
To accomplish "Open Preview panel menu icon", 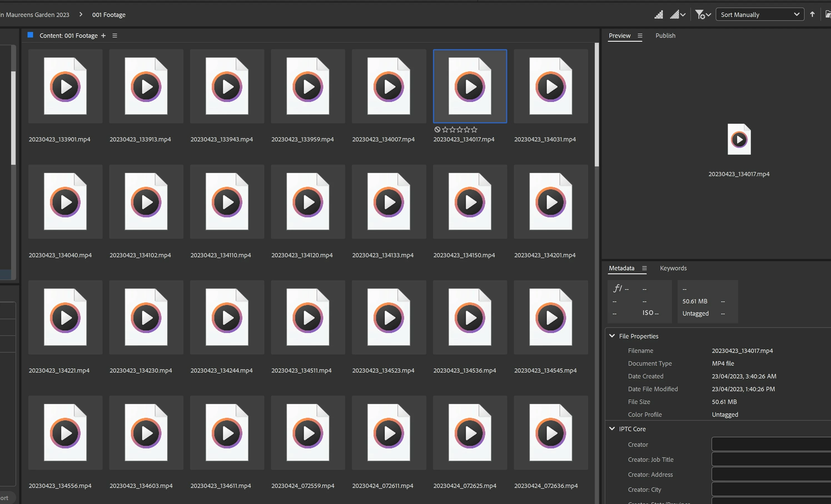I will (640, 35).
